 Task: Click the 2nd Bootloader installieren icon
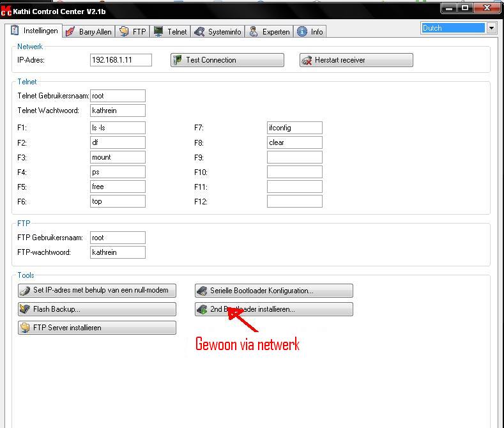[x=202, y=309]
